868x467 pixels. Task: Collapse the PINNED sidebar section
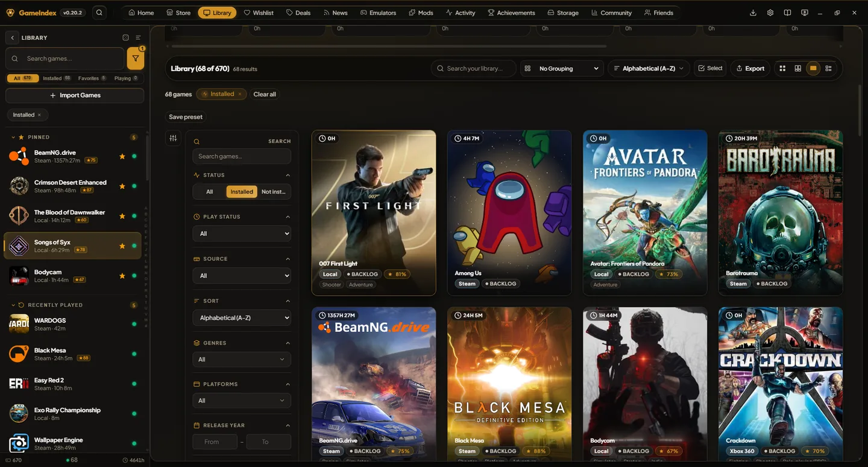13,137
